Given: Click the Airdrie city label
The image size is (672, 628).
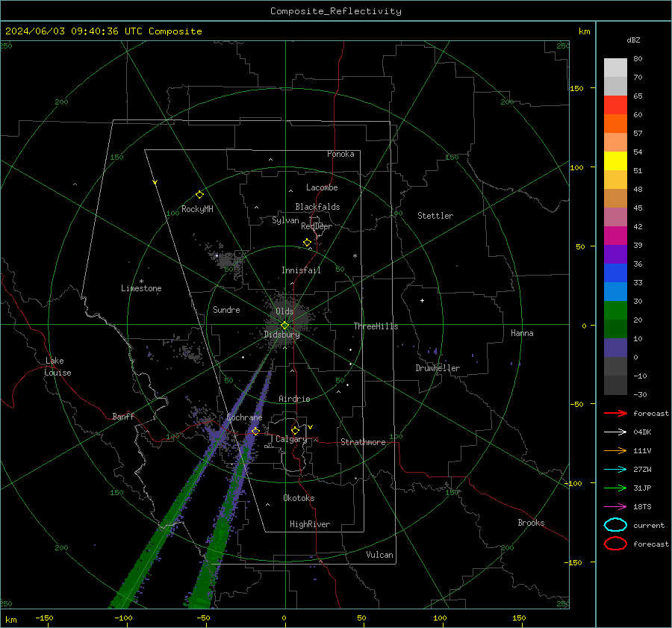Looking at the screenshot, I should pyautogui.click(x=294, y=399).
